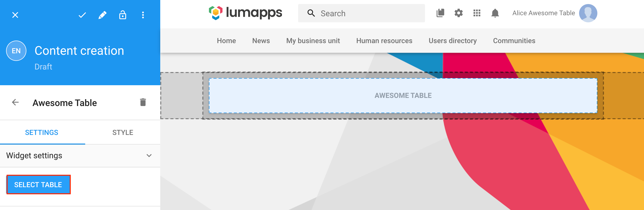Open the three-dot more options menu

143,15
